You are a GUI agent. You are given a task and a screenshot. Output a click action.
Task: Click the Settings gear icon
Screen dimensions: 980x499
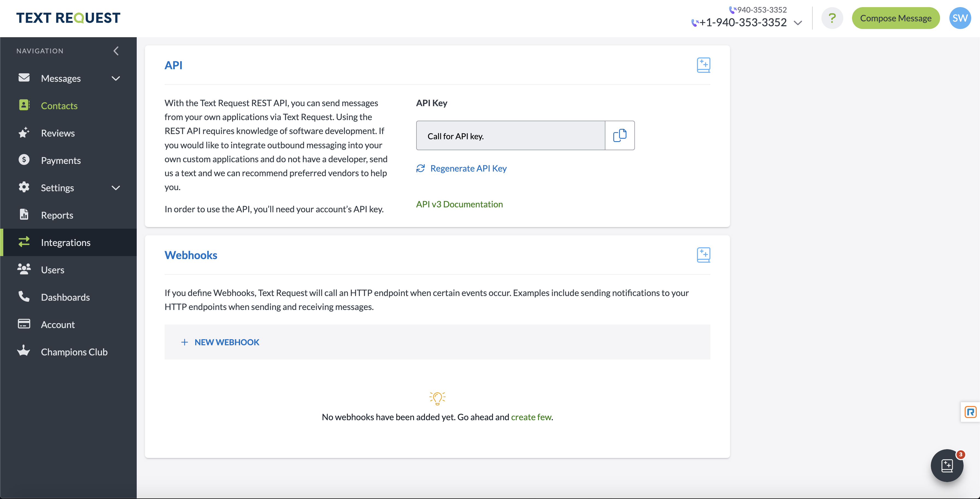point(24,187)
